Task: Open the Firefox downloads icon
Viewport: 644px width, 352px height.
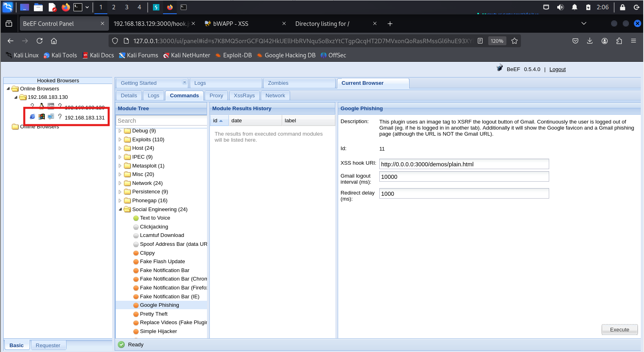Action: click(x=590, y=41)
